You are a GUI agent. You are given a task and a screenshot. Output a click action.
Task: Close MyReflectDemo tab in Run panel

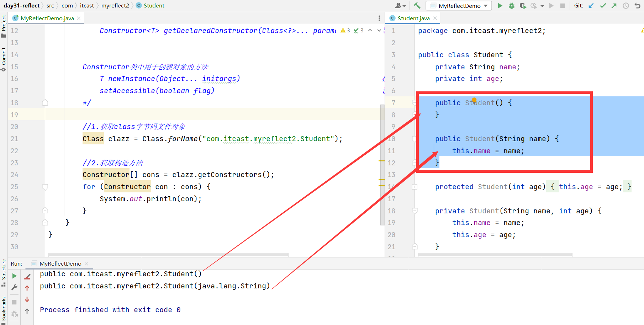click(x=86, y=264)
